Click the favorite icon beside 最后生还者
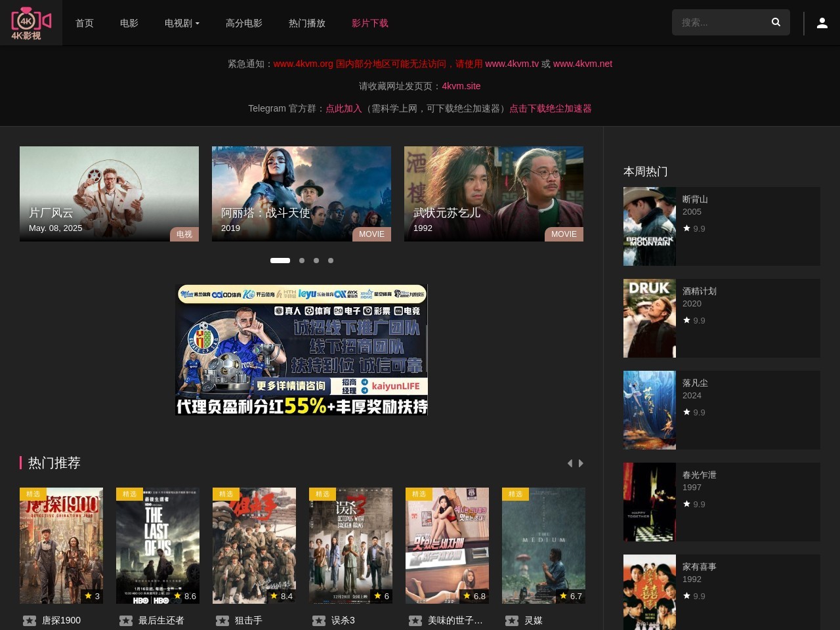 (x=126, y=621)
